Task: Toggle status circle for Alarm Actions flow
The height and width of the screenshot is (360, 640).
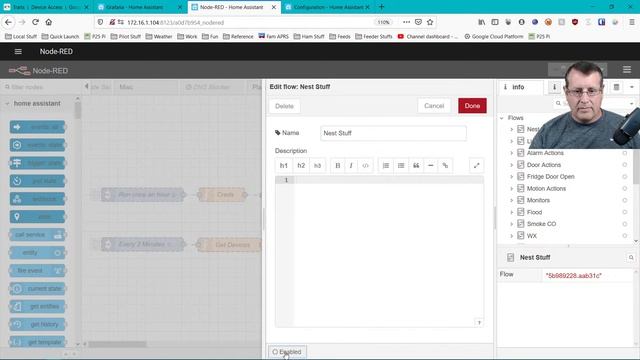Action: (624, 153)
